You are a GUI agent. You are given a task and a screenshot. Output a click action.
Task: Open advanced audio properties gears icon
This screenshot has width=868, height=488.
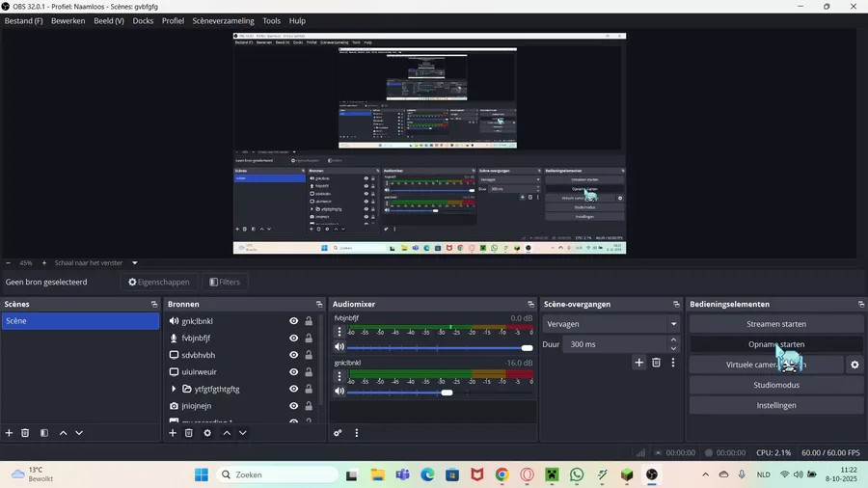click(x=338, y=433)
